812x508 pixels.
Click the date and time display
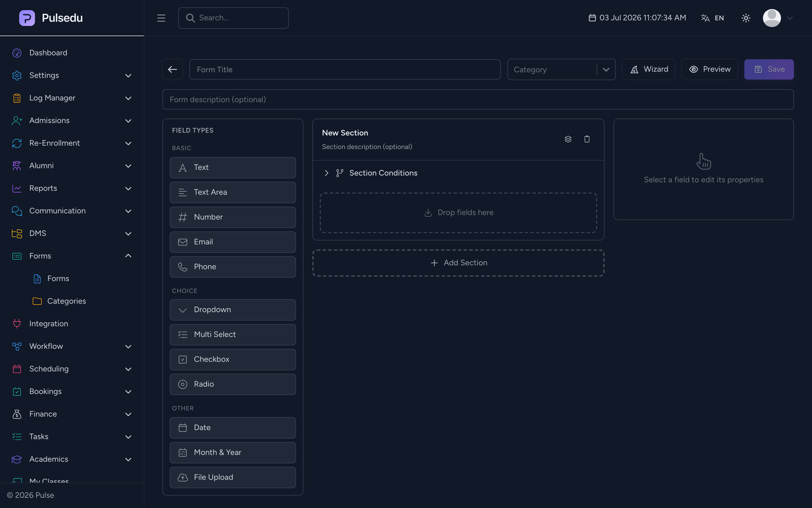[637, 18]
